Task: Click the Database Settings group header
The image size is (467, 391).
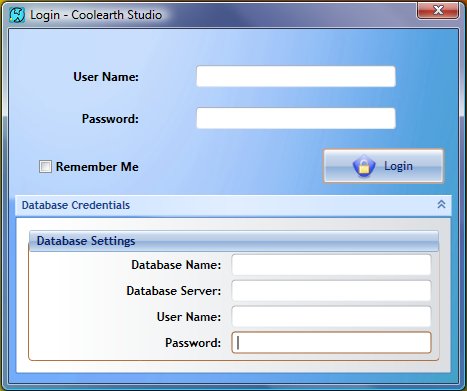Action: (x=234, y=241)
